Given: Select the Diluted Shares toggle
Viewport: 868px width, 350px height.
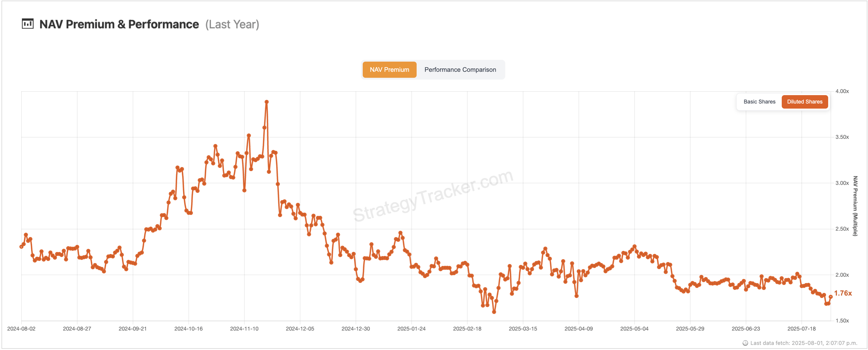Looking at the screenshot, I should click(x=805, y=102).
